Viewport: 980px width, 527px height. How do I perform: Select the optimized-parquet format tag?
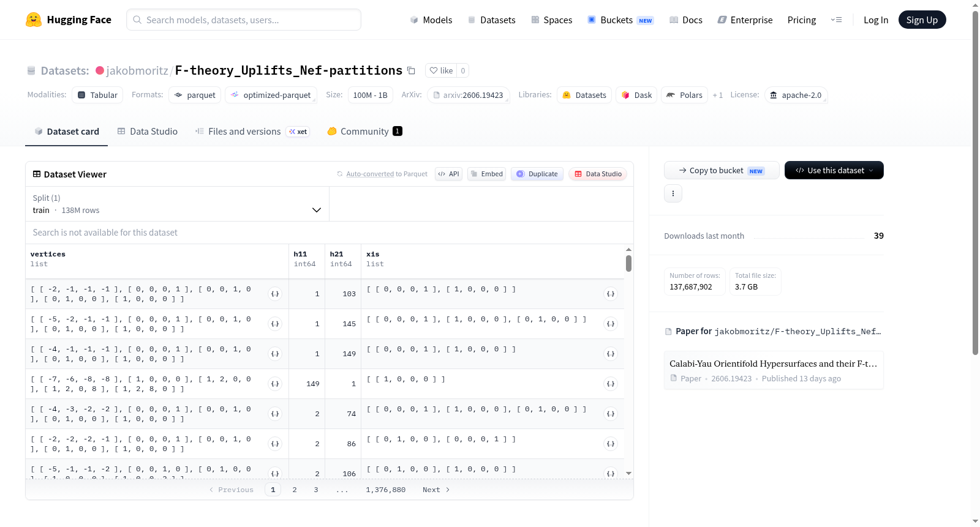pos(271,95)
